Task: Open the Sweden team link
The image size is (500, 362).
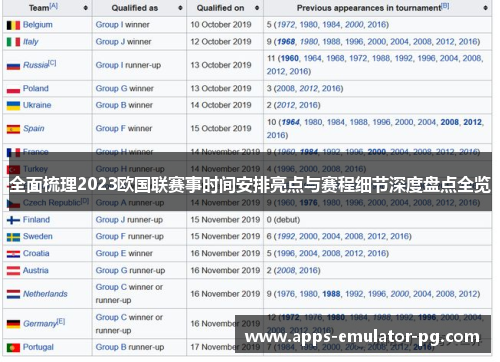Action: [x=38, y=237]
